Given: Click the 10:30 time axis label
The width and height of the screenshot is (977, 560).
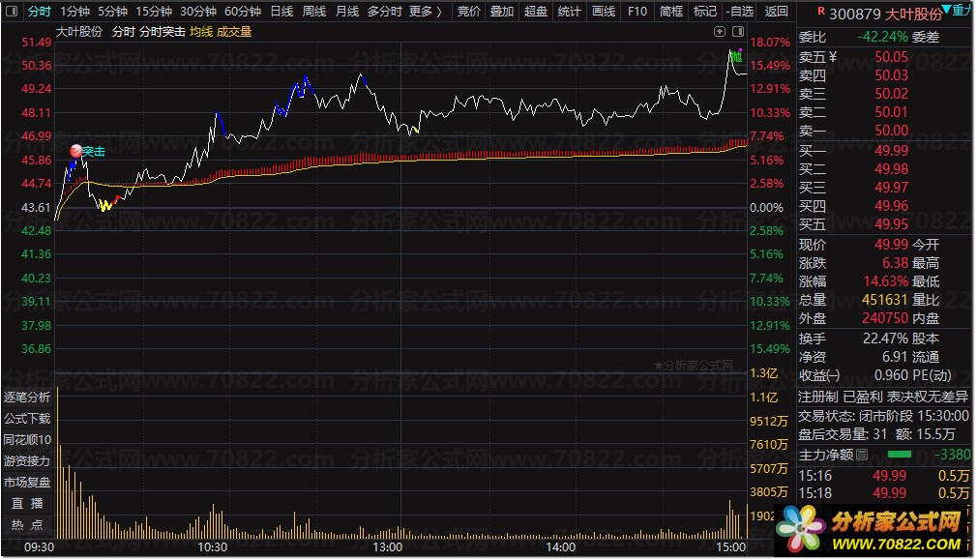Looking at the screenshot, I should tap(213, 546).
